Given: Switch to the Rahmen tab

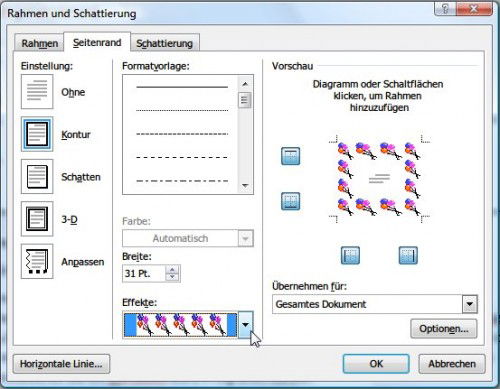Looking at the screenshot, I should coord(40,43).
